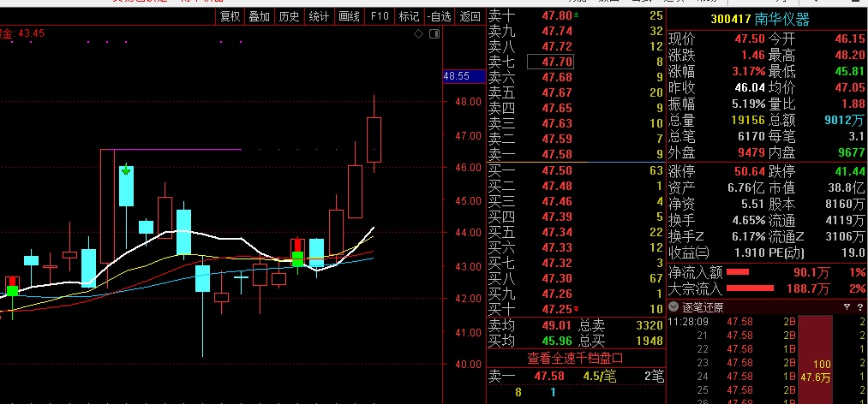Click the 最低 value 45.81
Screen dimensions: 868x404
[x=850, y=71]
